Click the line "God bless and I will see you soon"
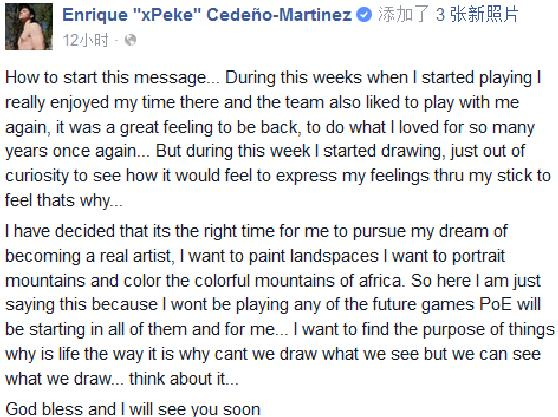 coord(133,409)
